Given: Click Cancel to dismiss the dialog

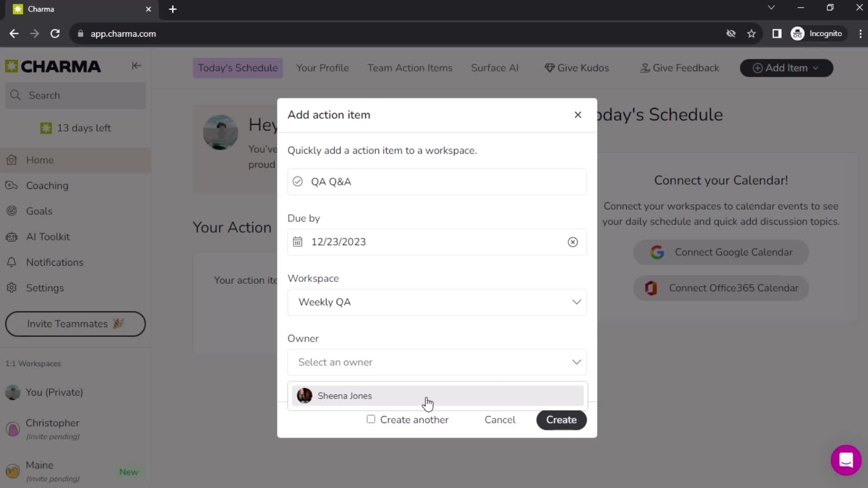Looking at the screenshot, I should coord(500,419).
